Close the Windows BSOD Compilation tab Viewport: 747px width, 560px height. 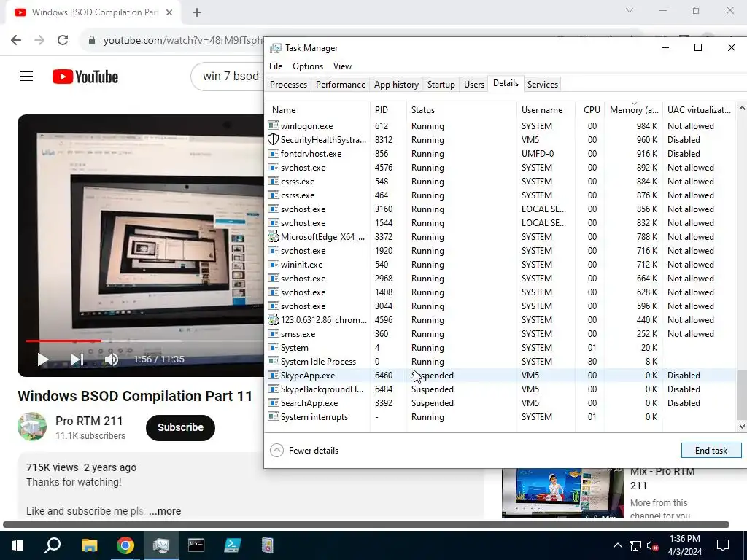click(x=169, y=12)
